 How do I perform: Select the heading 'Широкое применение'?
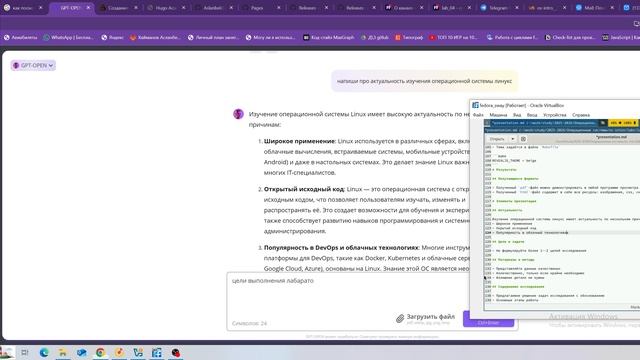tap(299, 141)
